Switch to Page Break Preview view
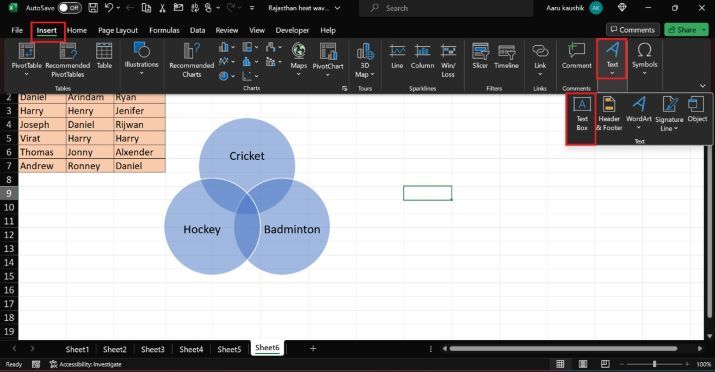This screenshot has height=372, width=715. [605, 364]
